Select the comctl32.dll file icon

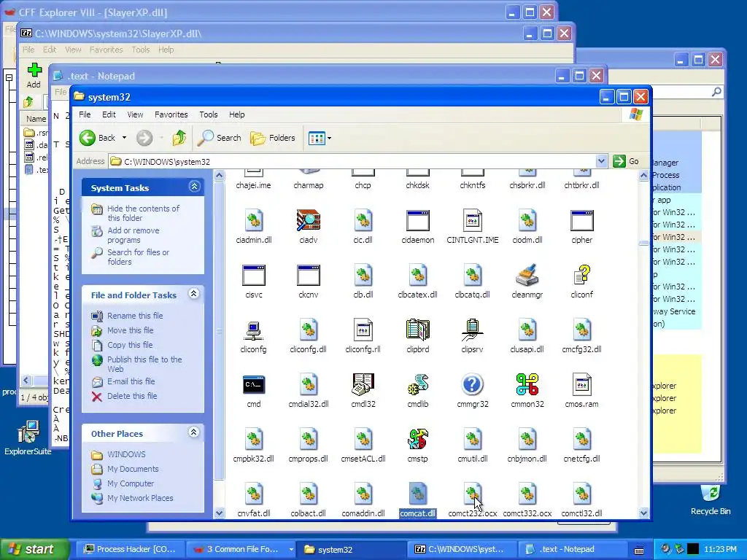coord(581,494)
